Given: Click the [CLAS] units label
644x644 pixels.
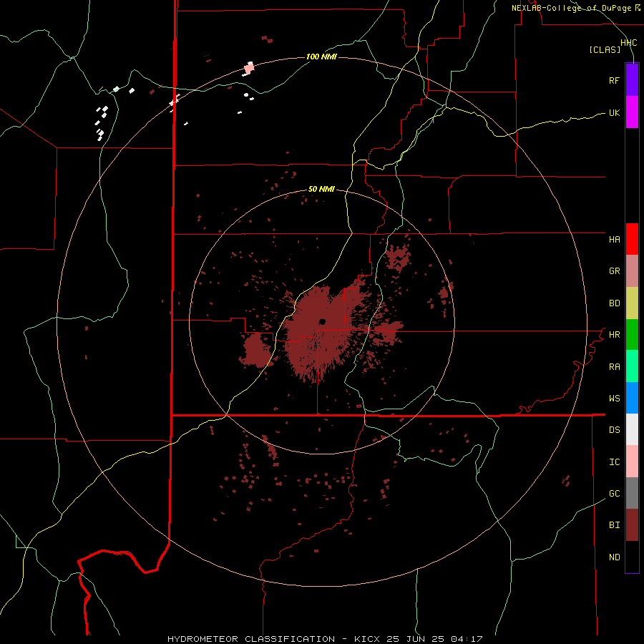Looking at the screenshot, I should pyautogui.click(x=605, y=49).
